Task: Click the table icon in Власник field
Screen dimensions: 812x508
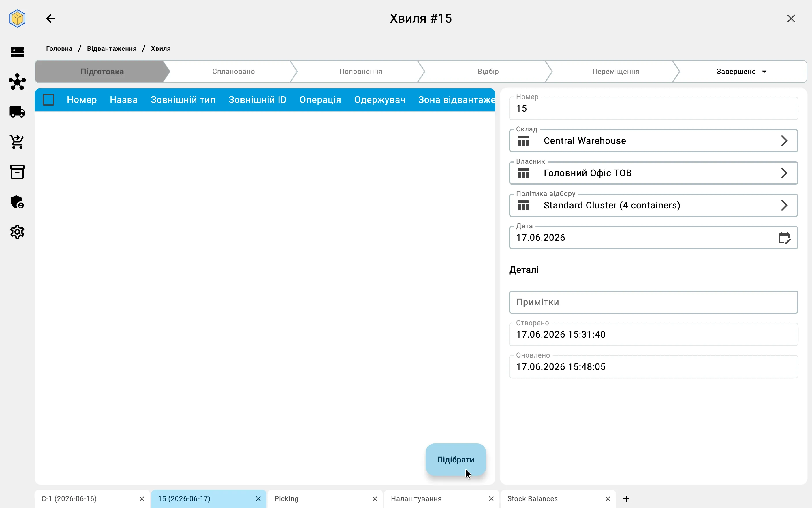Action: click(x=523, y=173)
